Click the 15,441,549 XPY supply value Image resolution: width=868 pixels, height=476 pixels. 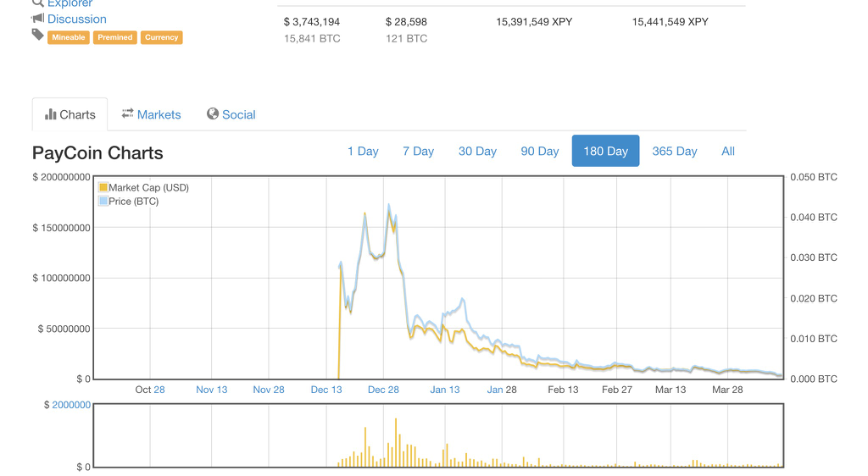tap(670, 21)
